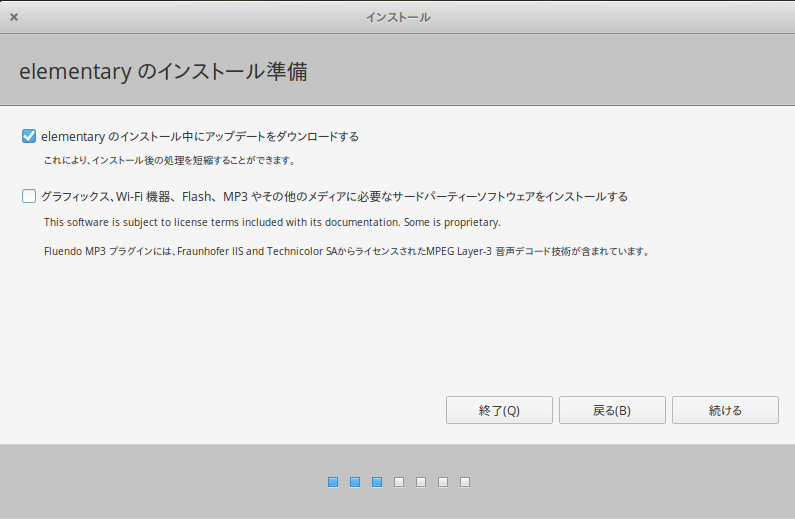The height and width of the screenshot is (519, 795).
Task: Close the installer window with X
Action: pos(14,17)
